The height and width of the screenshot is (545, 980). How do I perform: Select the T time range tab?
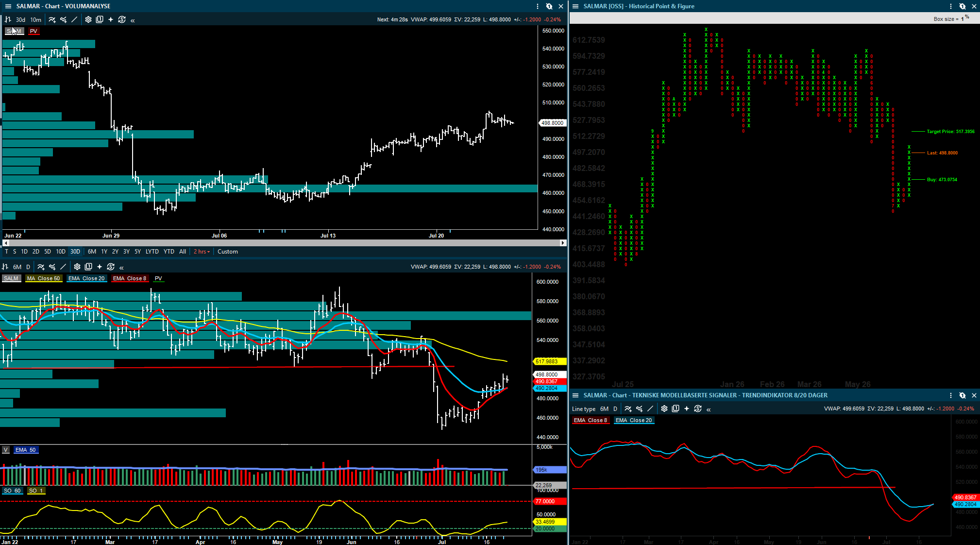click(6, 252)
